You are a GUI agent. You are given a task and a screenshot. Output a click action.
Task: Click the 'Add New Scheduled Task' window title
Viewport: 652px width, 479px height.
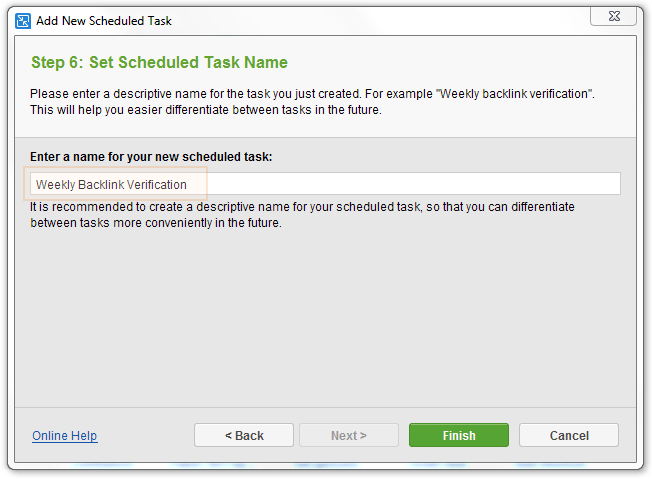104,21
